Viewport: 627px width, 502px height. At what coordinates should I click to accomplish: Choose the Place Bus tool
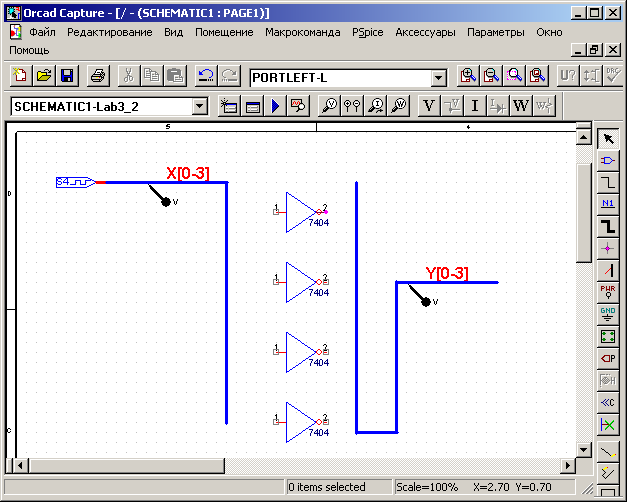(x=608, y=226)
